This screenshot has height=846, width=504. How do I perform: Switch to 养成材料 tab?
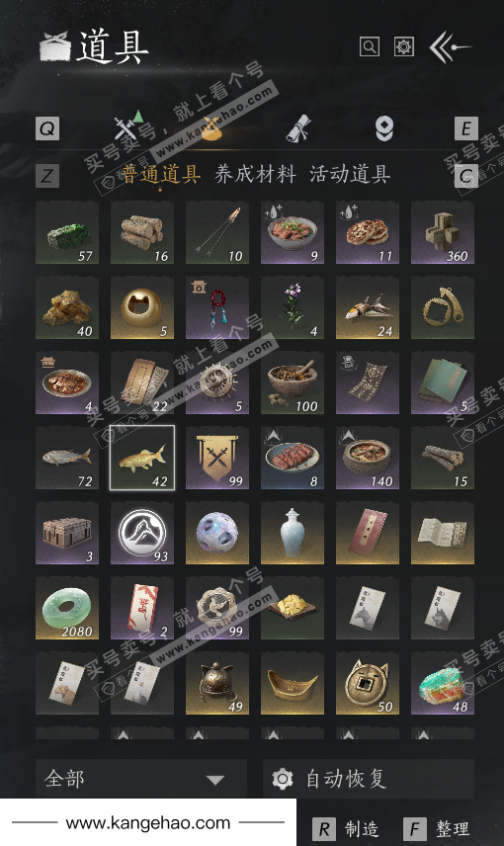255,174
